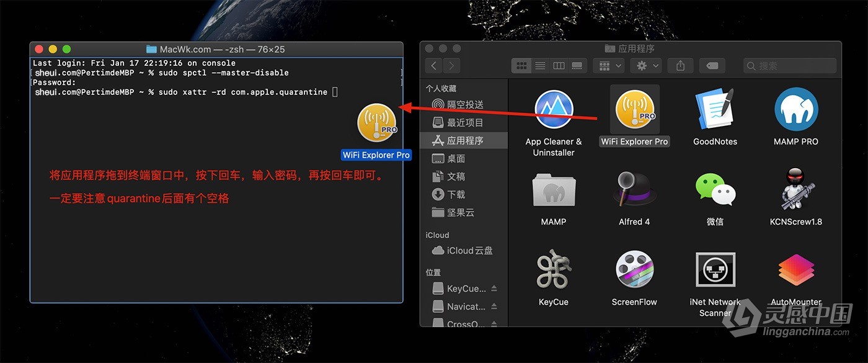Open 桌面 (Desktop) in the sidebar
Image resolution: width=868 pixels, height=363 pixels.
[463, 159]
